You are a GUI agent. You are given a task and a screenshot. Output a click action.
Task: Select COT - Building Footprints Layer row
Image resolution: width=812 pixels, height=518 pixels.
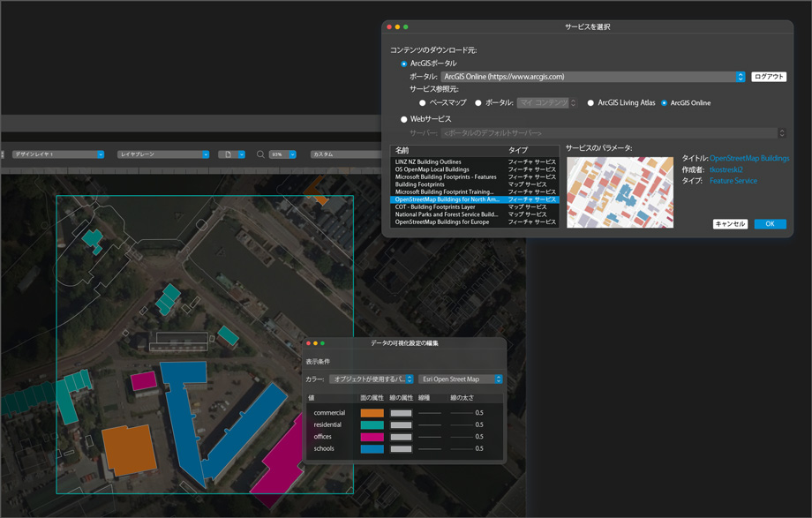click(x=474, y=206)
